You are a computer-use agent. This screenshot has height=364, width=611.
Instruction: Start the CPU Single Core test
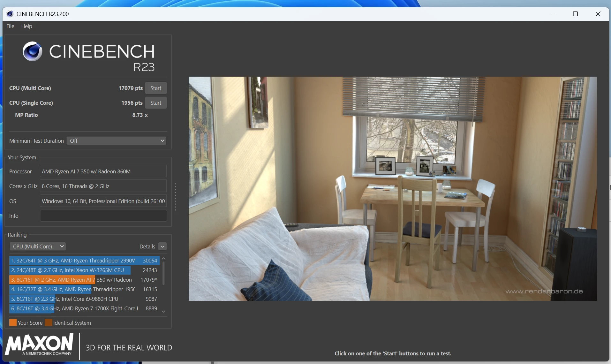[x=156, y=103]
